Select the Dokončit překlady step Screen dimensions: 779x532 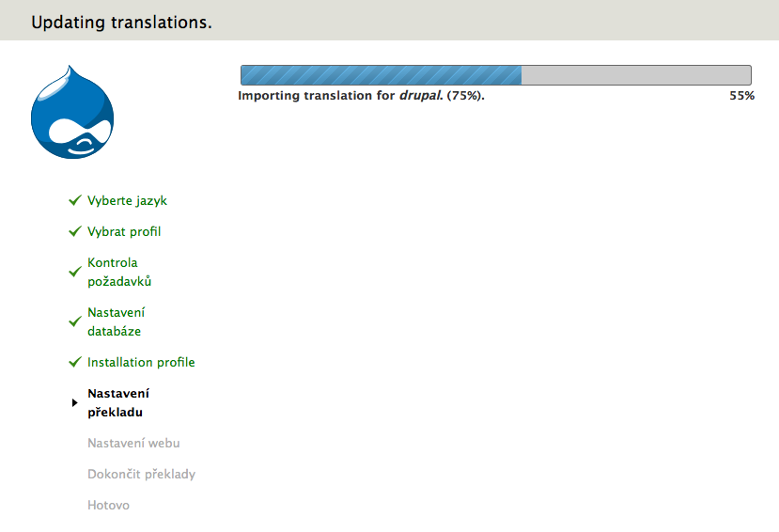click(142, 475)
